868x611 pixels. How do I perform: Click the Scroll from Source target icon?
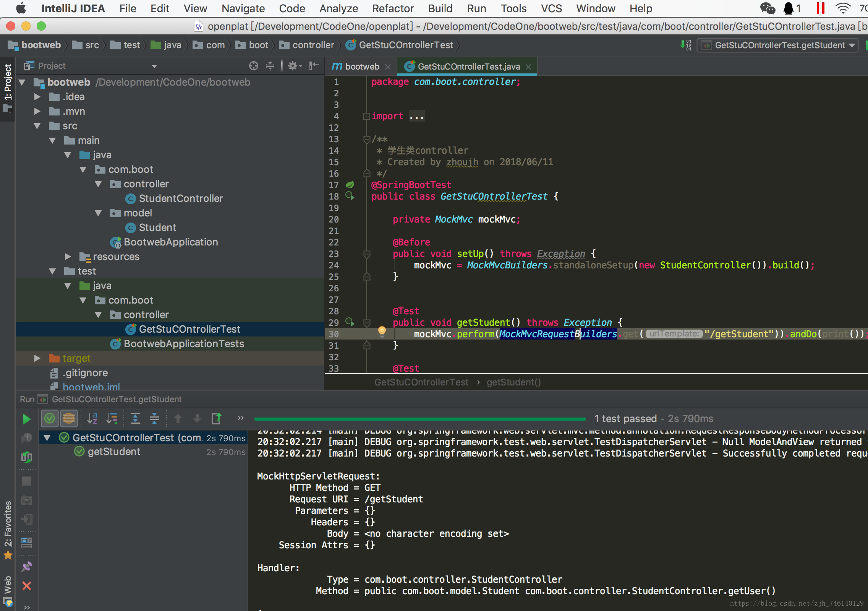[254, 66]
